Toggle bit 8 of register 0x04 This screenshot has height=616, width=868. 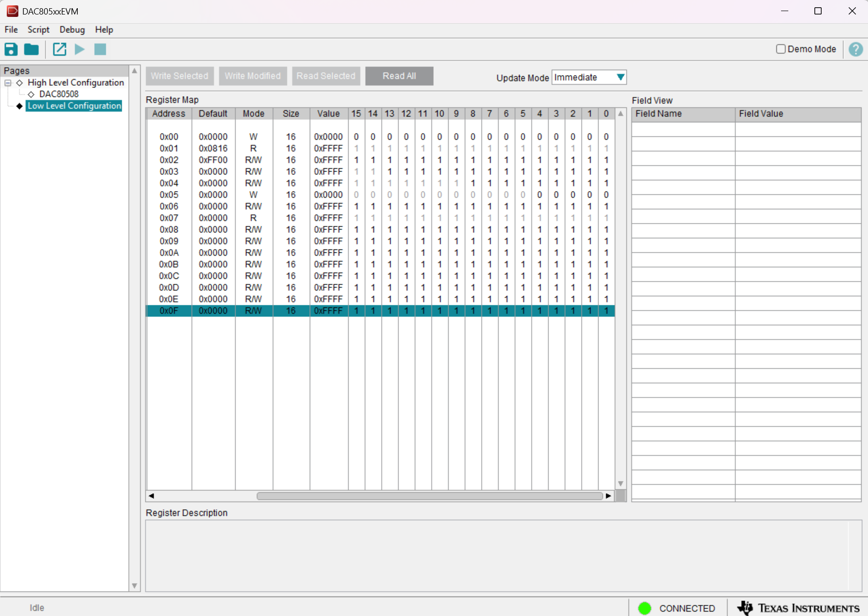(473, 183)
